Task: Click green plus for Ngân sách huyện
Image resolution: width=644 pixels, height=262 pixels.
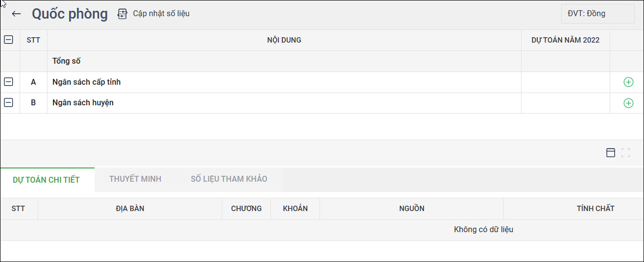Action: pos(628,103)
